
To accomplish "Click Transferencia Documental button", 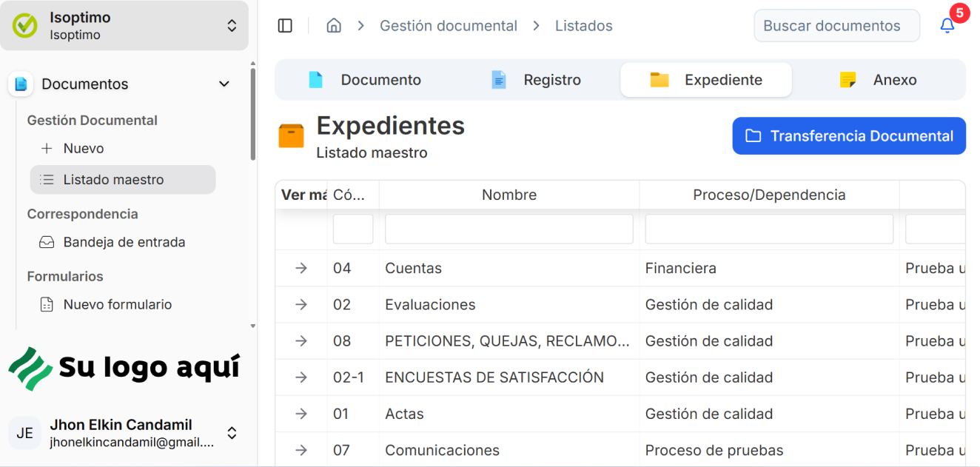I will tap(849, 136).
